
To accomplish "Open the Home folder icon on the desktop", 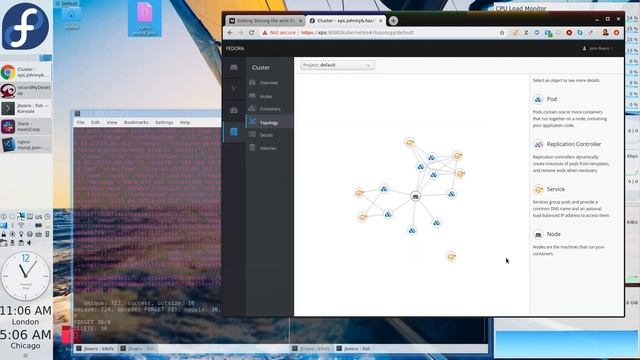I will 71,18.
